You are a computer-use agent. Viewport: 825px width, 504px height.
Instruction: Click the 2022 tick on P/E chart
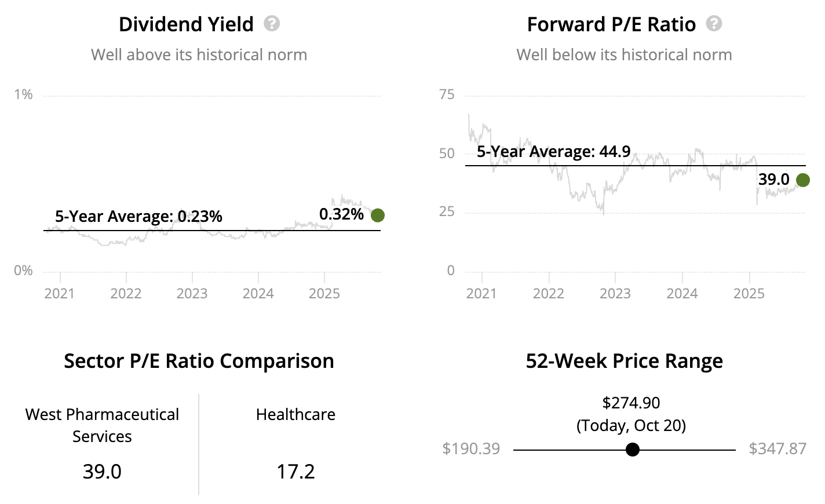pyautogui.click(x=548, y=294)
